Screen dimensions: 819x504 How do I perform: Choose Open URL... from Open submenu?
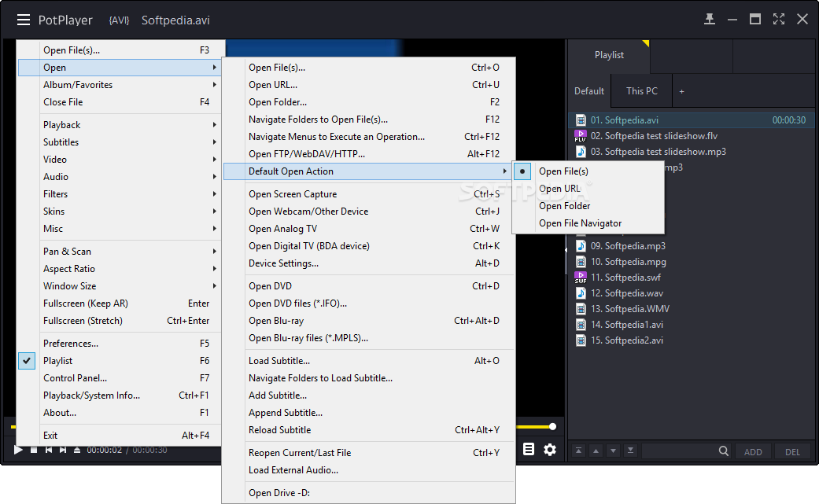click(x=369, y=84)
